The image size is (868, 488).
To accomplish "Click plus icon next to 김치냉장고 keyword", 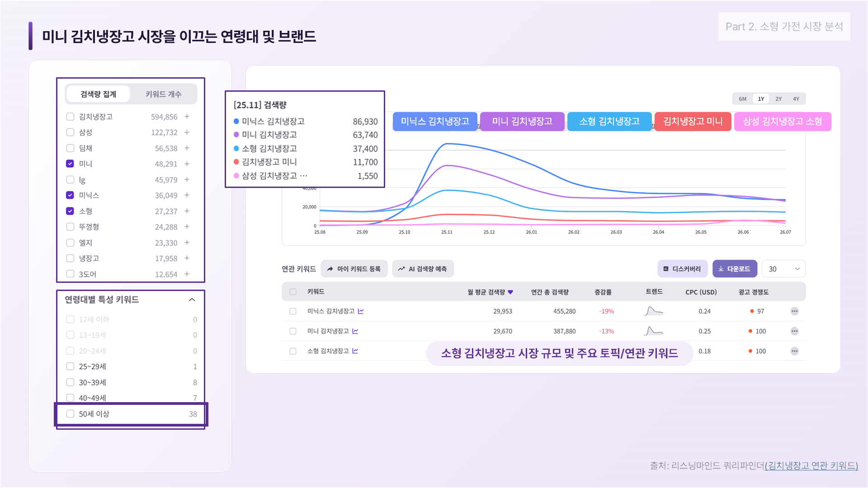I will (187, 117).
